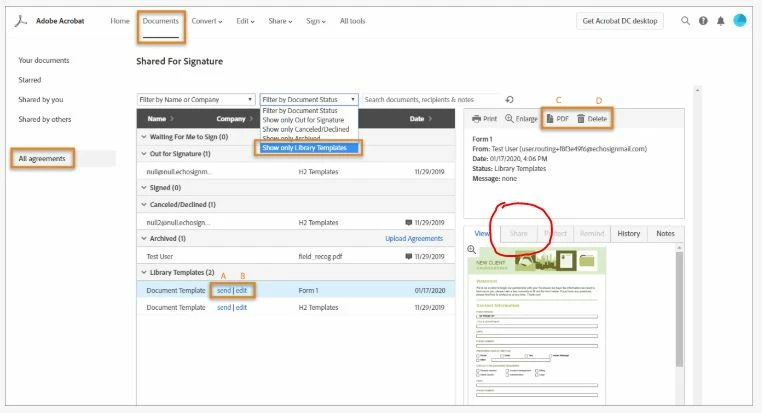762x413 pixels.
Task: Open the notifications bell icon
Action: click(x=721, y=21)
